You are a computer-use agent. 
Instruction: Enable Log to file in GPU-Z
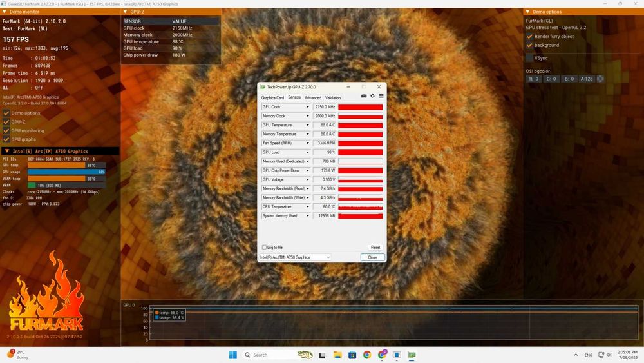pos(264,247)
